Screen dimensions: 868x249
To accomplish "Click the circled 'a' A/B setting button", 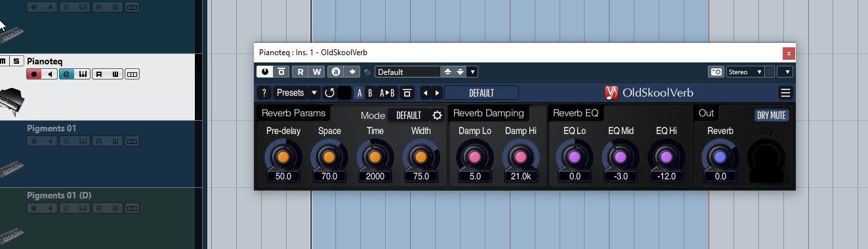I will pyautogui.click(x=335, y=72).
